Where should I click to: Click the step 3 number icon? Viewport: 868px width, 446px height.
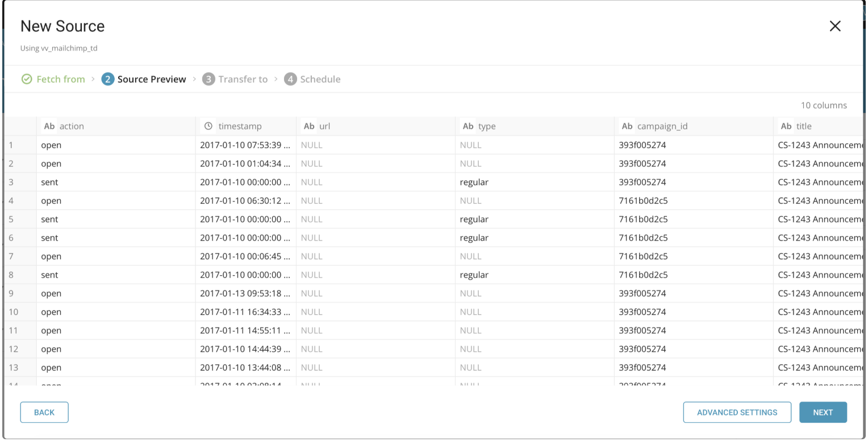click(x=208, y=79)
